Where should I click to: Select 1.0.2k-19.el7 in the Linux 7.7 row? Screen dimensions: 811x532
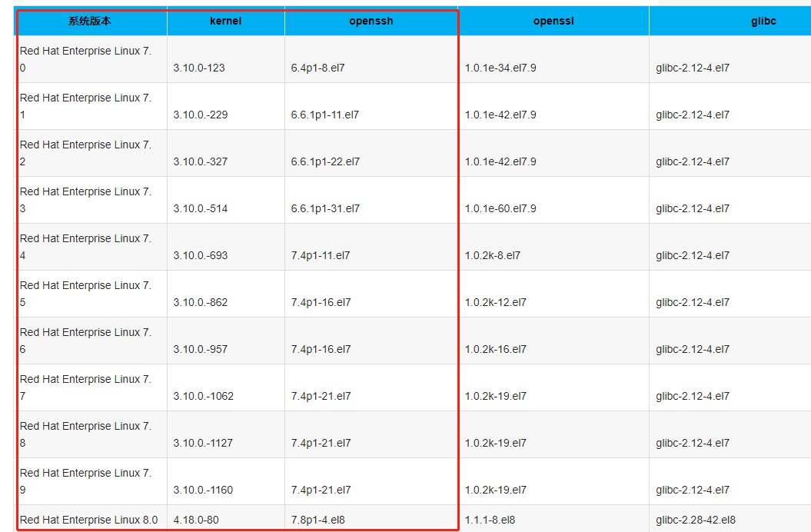(496, 397)
